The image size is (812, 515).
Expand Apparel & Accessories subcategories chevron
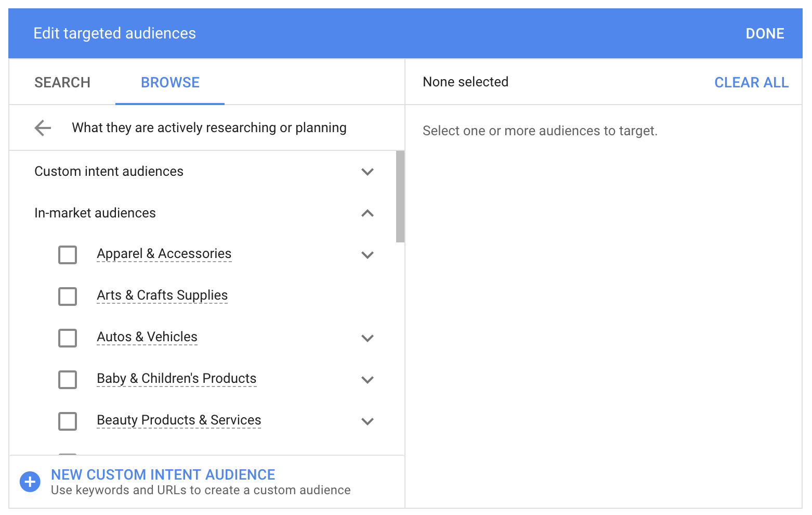point(368,255)
